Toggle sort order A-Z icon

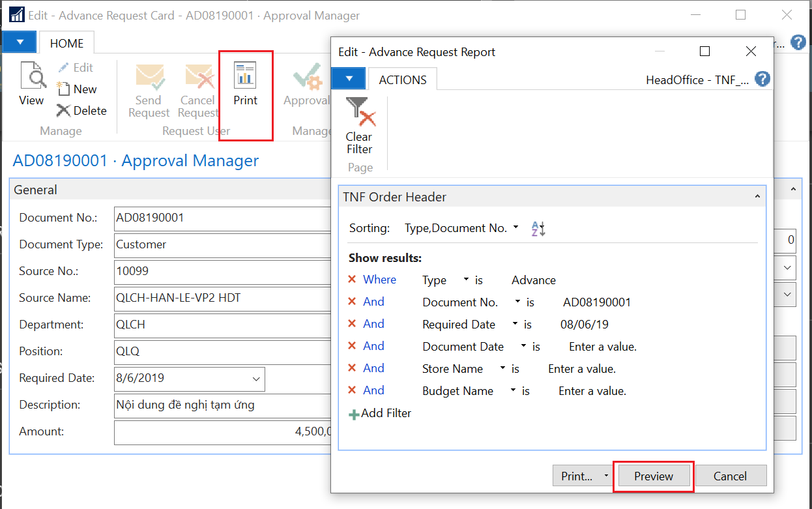[x=538, y=228]
